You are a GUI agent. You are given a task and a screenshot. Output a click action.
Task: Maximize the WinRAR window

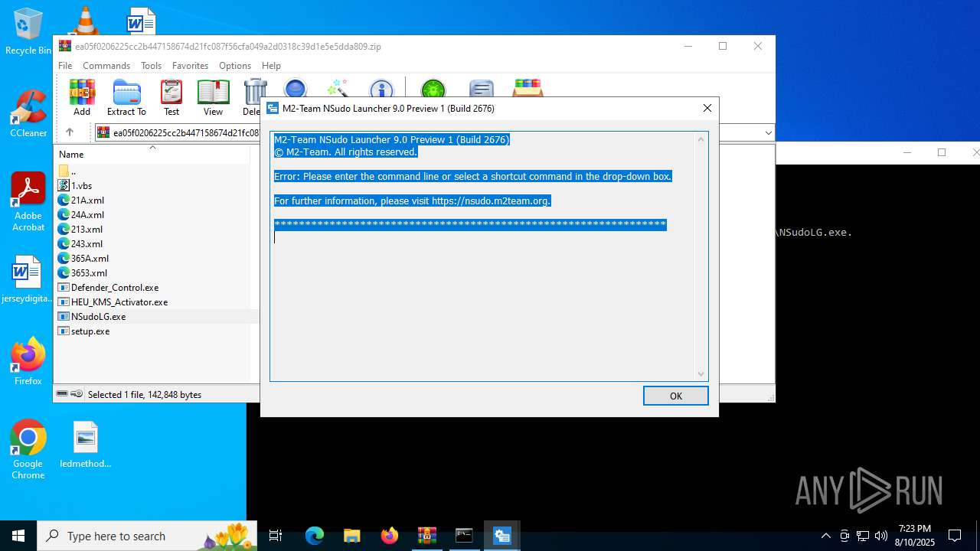[722, 46]
